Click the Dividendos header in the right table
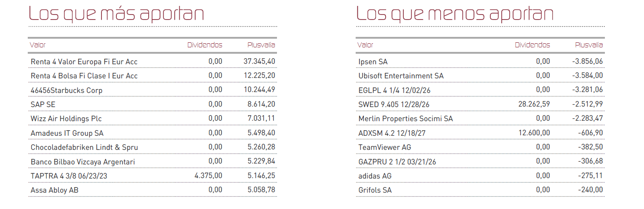 coord(532,45)
